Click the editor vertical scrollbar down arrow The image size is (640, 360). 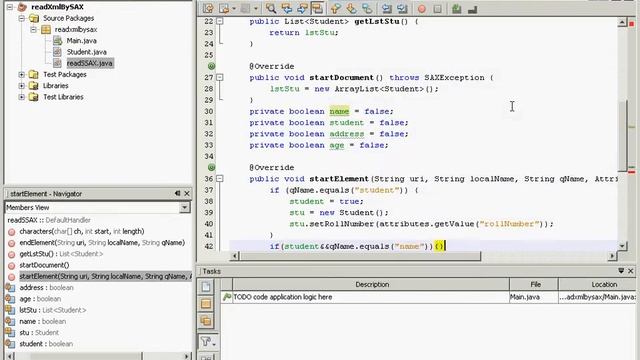click(x=622, y=246)
